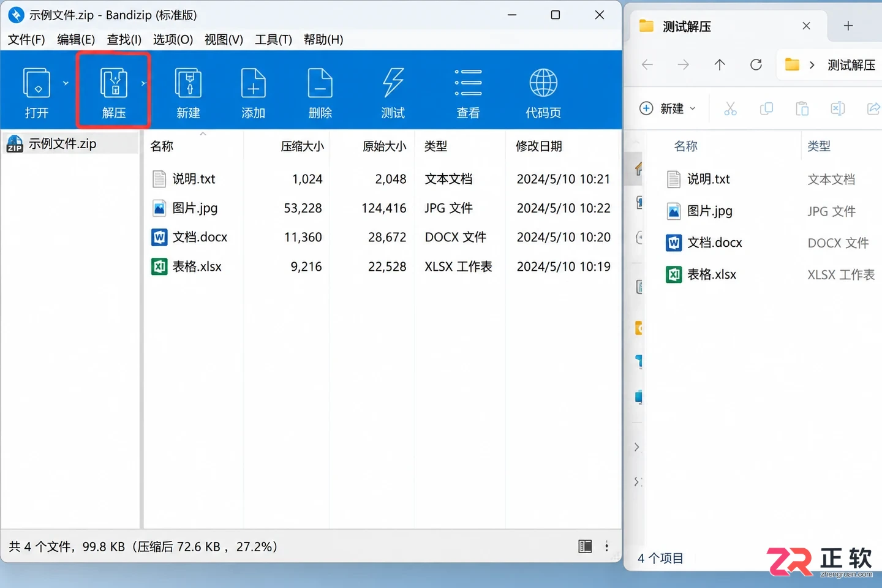Add a new Explorer tab
The width and height of the screenshot is (882, 588).
point(848,26)
